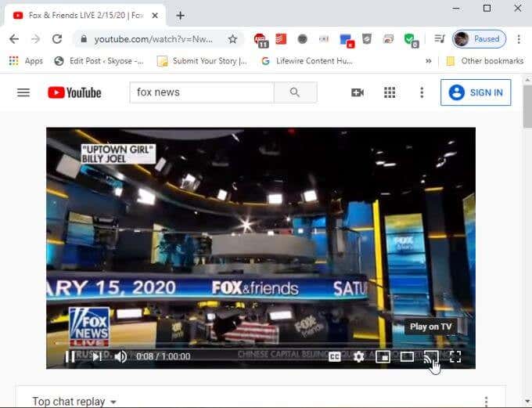Show hidden bookmarks with chevron arrows
The height and width of the screenshot is (408, 532).
click(x=429, y=61)
